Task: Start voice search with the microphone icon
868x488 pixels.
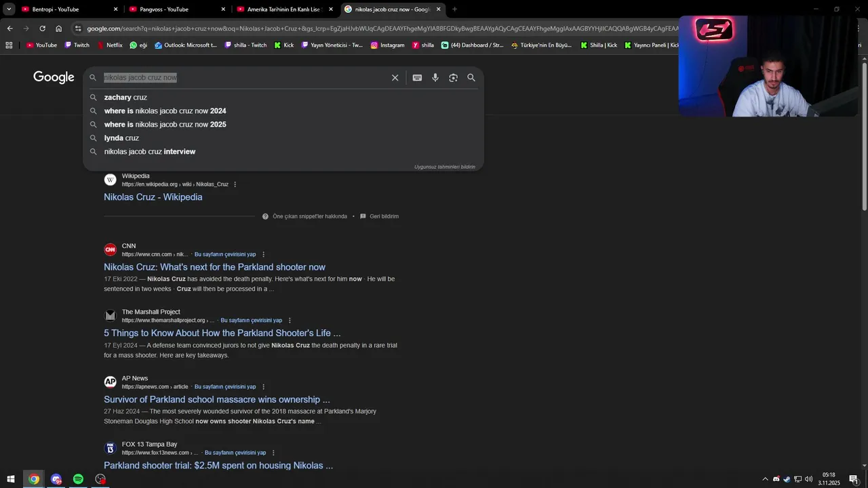Action: pos(435,78)
